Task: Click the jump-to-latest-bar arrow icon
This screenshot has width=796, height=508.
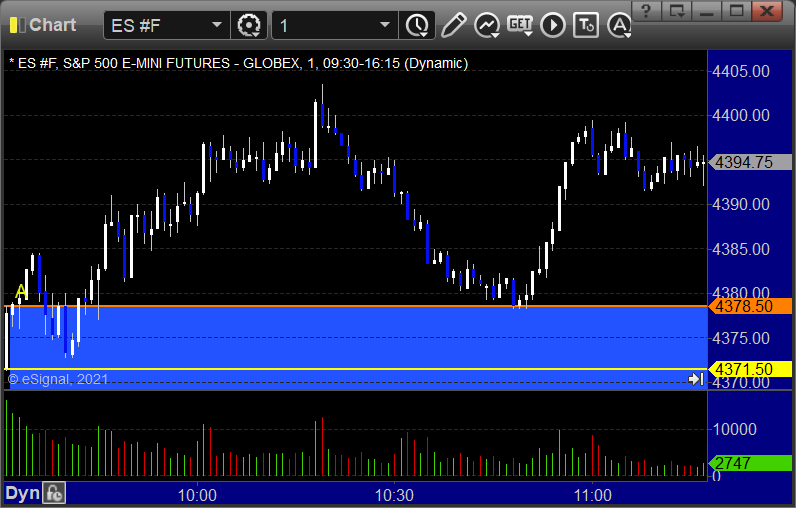Action: point(696,379)
